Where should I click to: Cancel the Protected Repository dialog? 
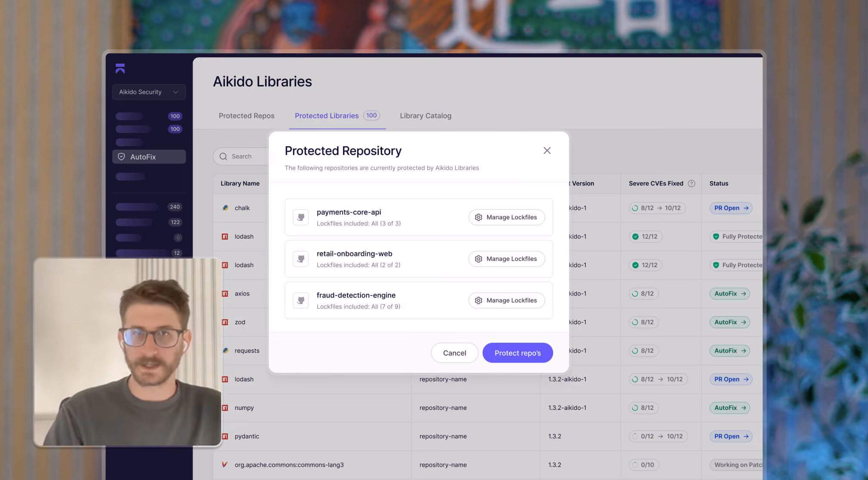(455, 353)
